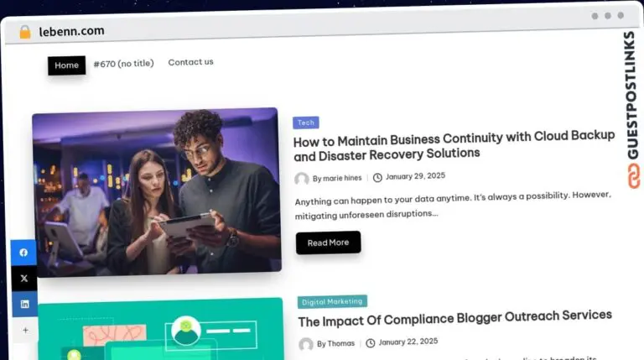
Task: Click the January 29, 2025 date
Action: (415, 176)
